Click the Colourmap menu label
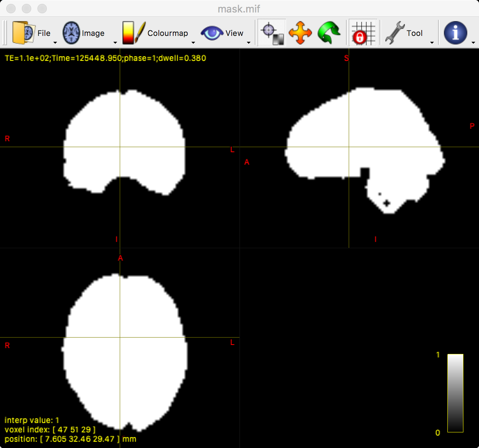479x448 pixels. point(168,33)
